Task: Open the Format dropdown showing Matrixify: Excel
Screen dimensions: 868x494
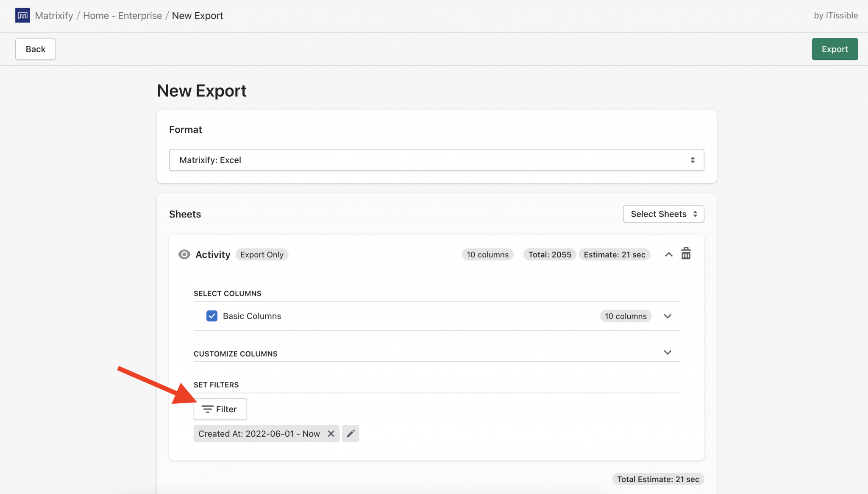Action: tap(436, 160)
